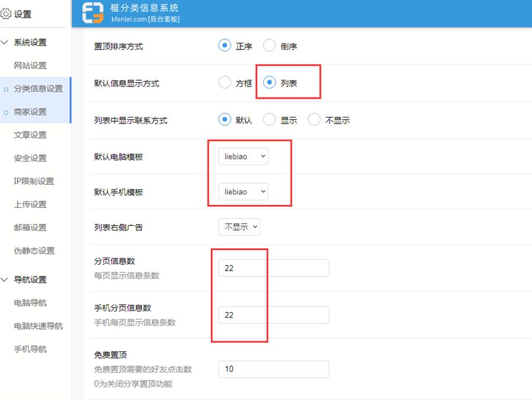532x400 pixels.
Task: Open 网站设置 in the sidebar
Action: click(30, 66)
